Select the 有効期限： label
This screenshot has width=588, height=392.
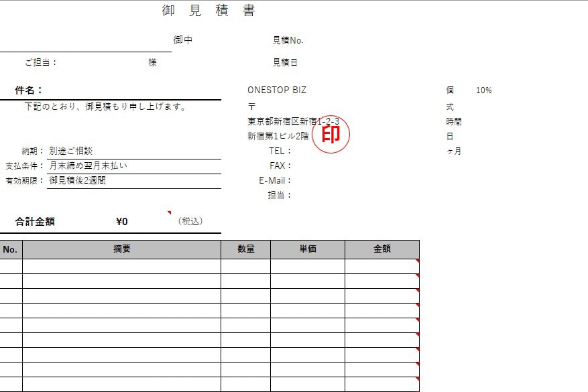tap(24, 181)
